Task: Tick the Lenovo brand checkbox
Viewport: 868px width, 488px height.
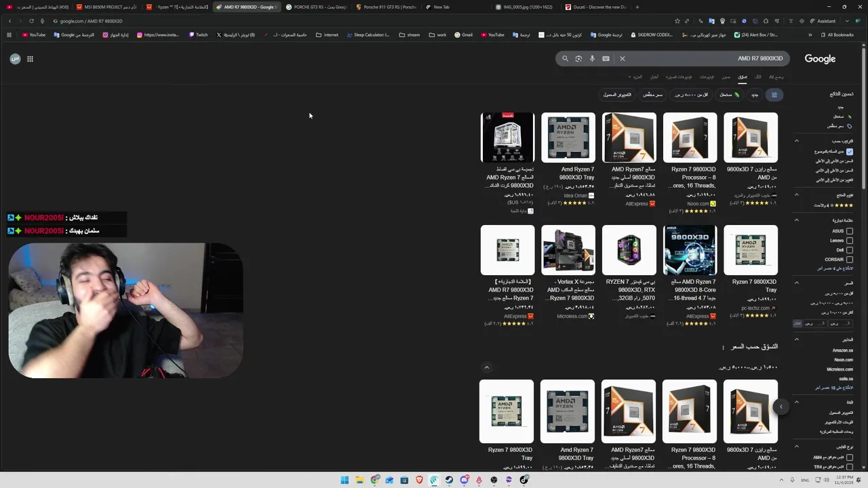Action: click(850, 241)
